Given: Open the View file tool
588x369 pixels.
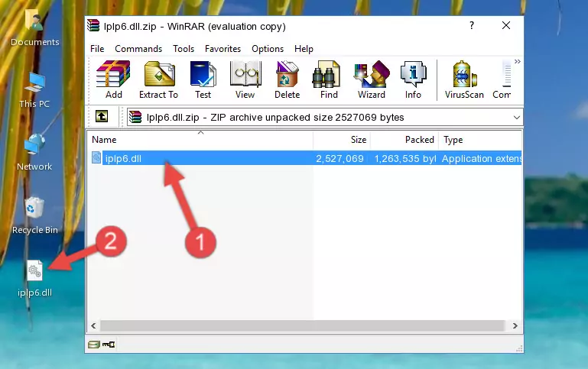Looking at the screenshot, I should [x=245, y=79].
